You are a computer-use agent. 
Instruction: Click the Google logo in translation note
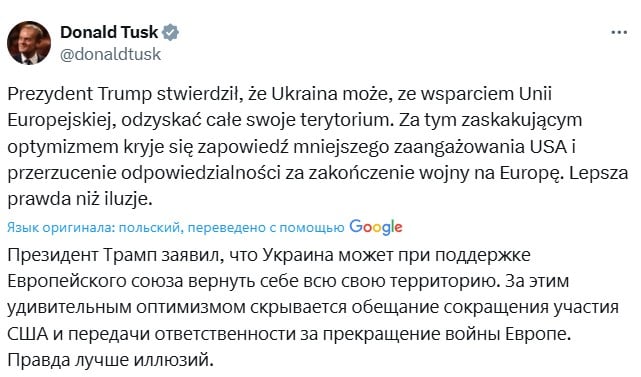coord(376,227)
